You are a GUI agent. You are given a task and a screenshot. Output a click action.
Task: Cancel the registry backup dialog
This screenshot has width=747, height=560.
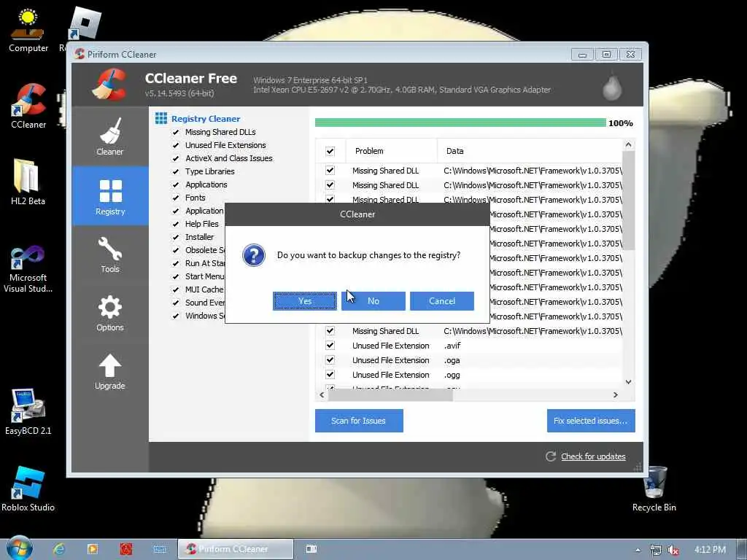coord(442,301)
